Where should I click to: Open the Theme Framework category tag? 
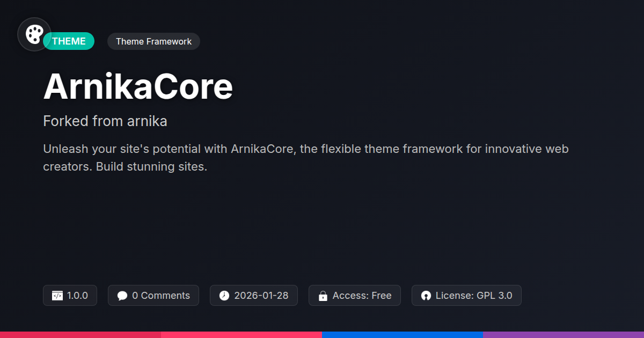point(153,41)
